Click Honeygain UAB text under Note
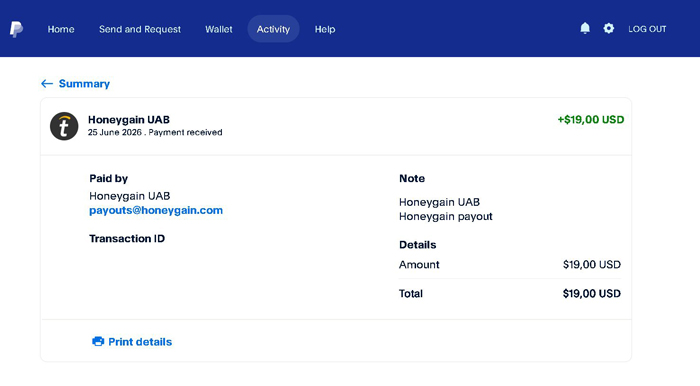Viewport: 700px width, 386px height. point(439,202)
